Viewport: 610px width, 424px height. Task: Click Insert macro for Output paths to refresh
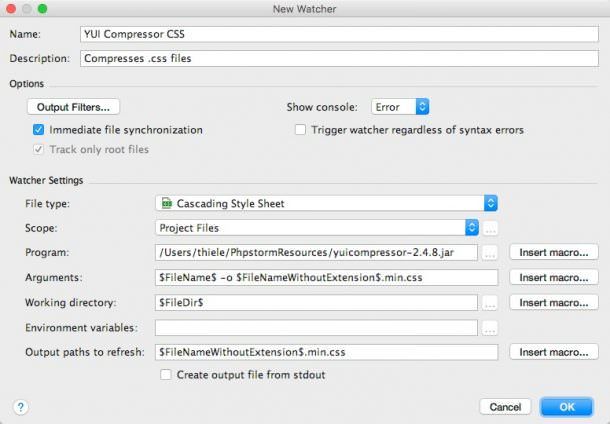click(x=554, y=352)
